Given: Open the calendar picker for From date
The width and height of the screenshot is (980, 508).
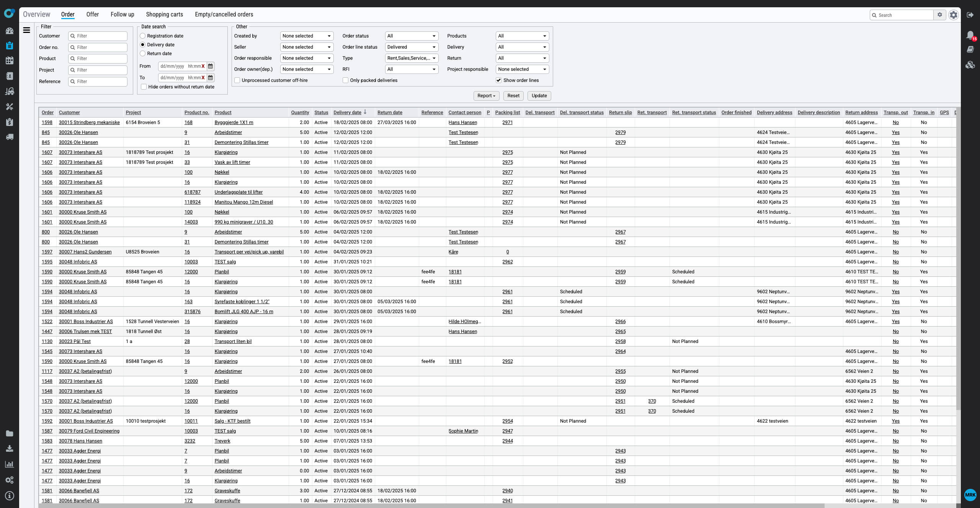Looking at the screenshot, I should coord(211,66).
